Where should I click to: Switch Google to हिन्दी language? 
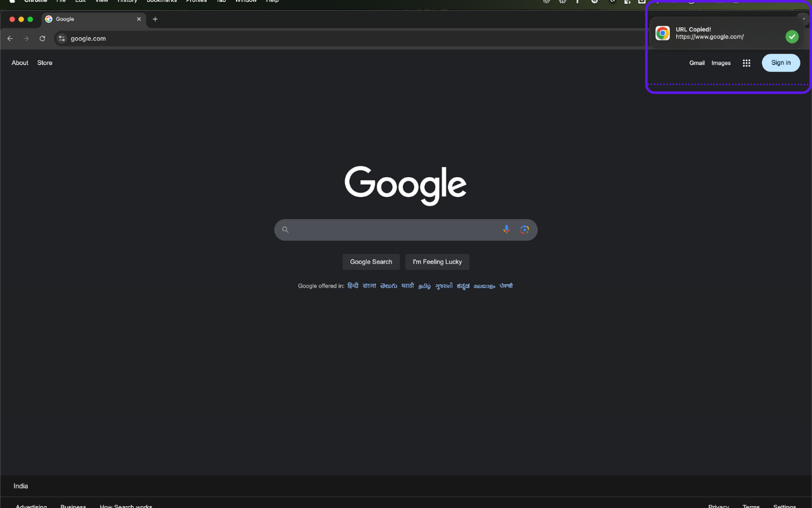tap(353, 286)
